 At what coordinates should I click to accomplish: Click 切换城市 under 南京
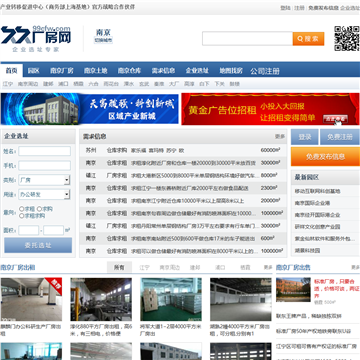pos(103,41)
